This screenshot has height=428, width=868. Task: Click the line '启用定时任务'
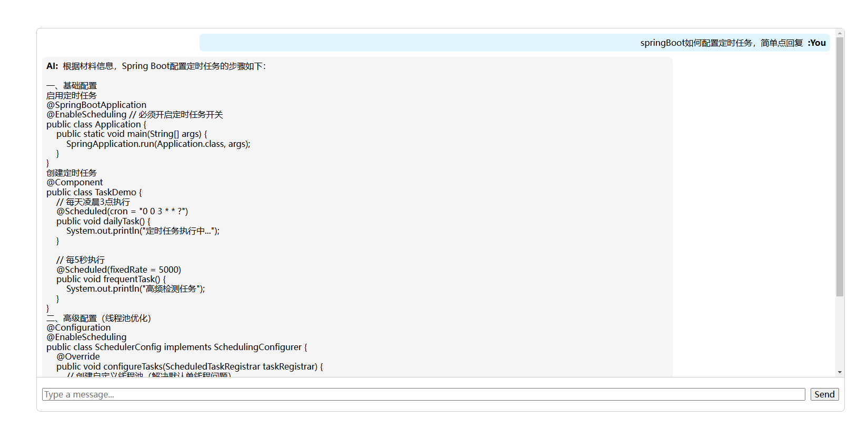pyautogui.click(x=72, y=95)
